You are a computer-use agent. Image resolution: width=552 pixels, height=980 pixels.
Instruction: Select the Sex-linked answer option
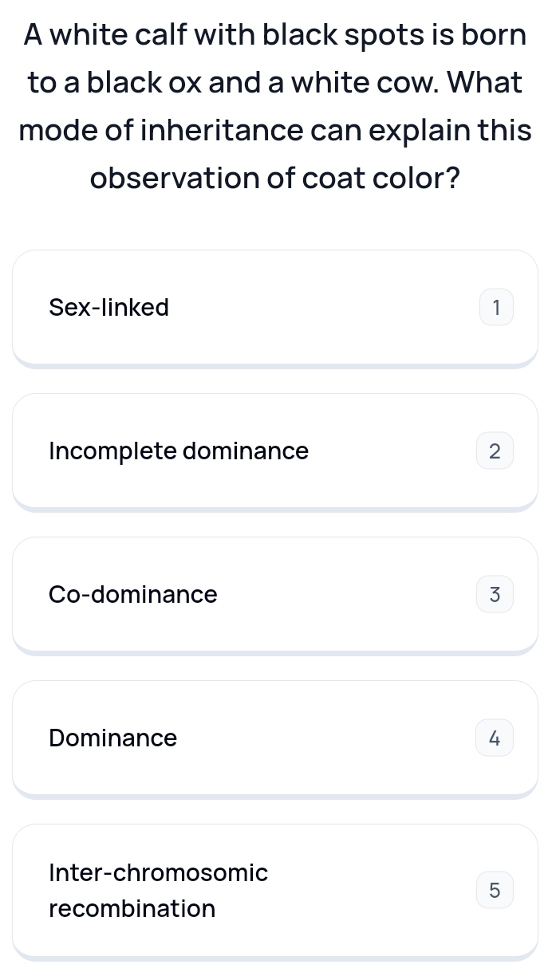(x=275, y=309)
